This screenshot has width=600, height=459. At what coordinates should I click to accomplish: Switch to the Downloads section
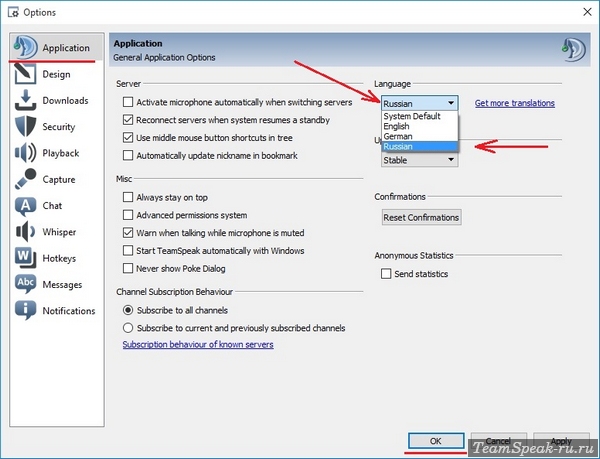coord(57,101)
